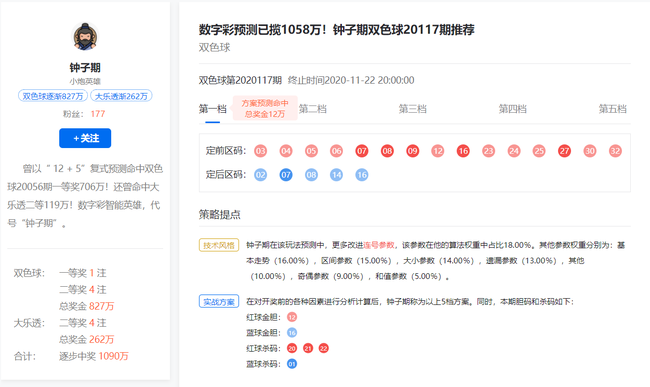
Task: Click the 策略提点 heading
Action: click(219, 215)
